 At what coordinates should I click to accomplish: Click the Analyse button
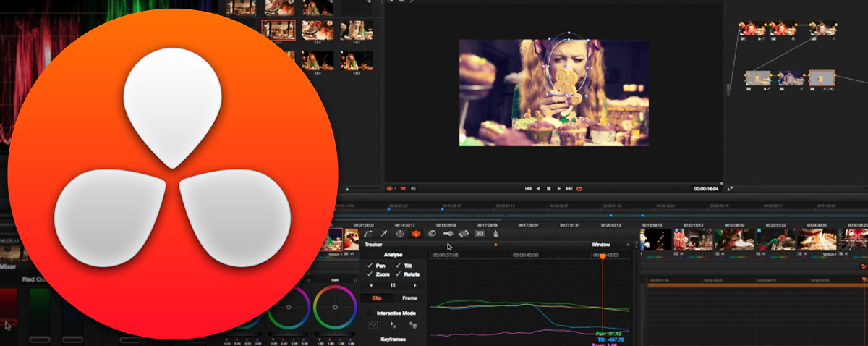coord(393,255)
